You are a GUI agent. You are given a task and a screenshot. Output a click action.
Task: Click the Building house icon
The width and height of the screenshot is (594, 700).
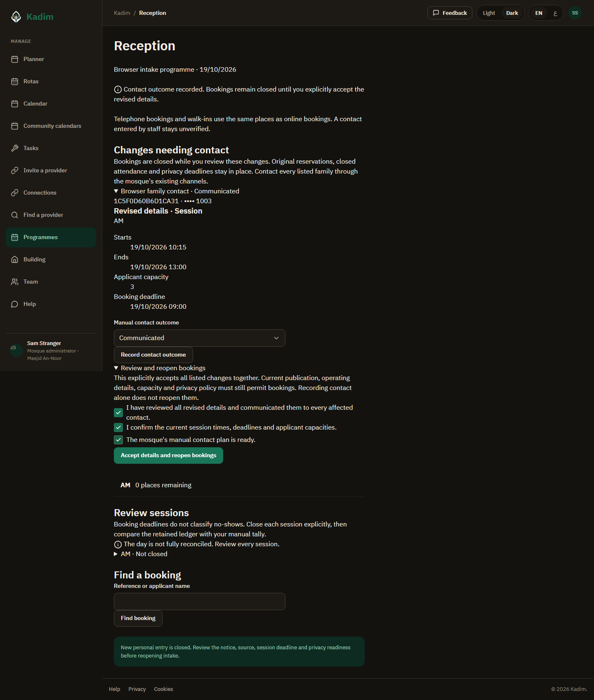click(x=15, y=260)
